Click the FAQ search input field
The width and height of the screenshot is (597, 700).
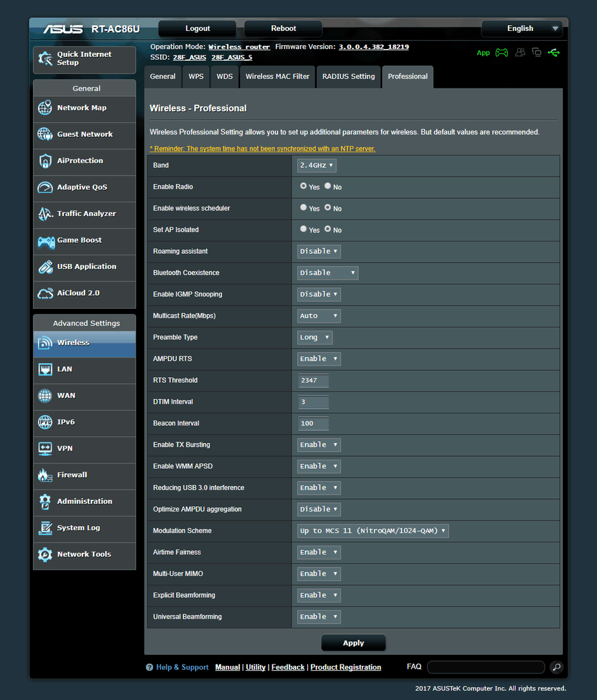pyautogui.click(x=486, y=667)
